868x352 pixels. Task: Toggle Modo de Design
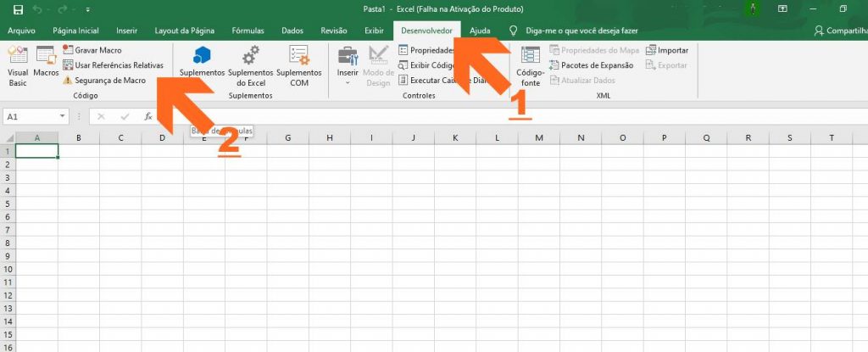tap(379, 66)
